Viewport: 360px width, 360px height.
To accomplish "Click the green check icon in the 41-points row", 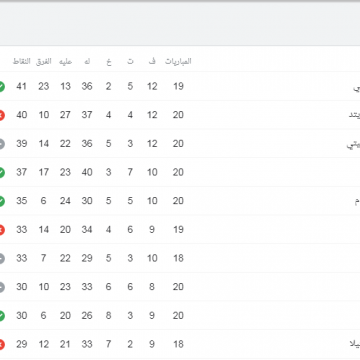I will (x=1, y=87).
